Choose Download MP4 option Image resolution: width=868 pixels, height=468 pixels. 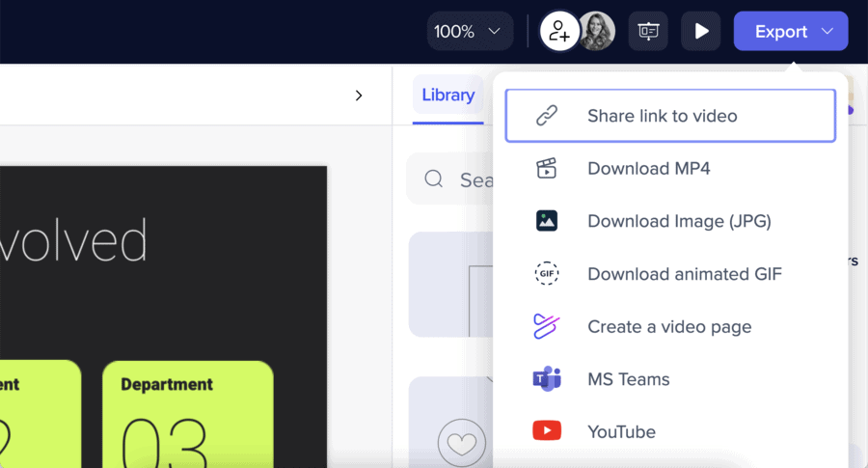tap(670, 168)
